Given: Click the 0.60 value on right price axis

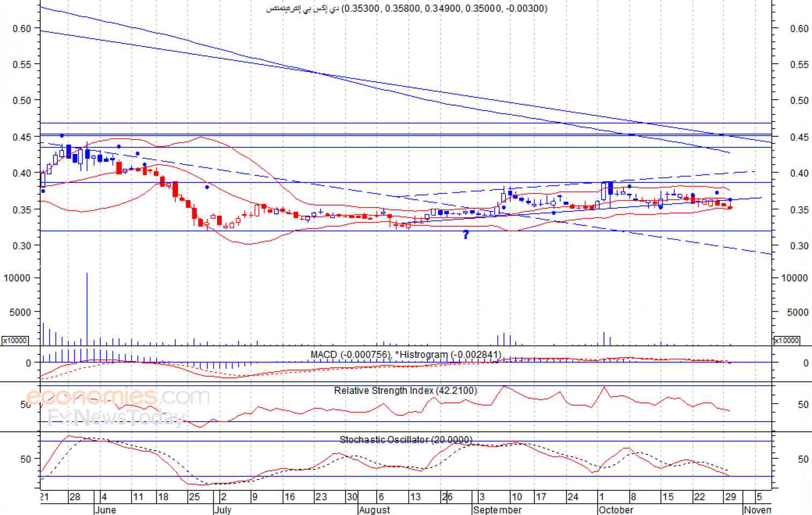Looking at the screenshot, I should [799, 28].
